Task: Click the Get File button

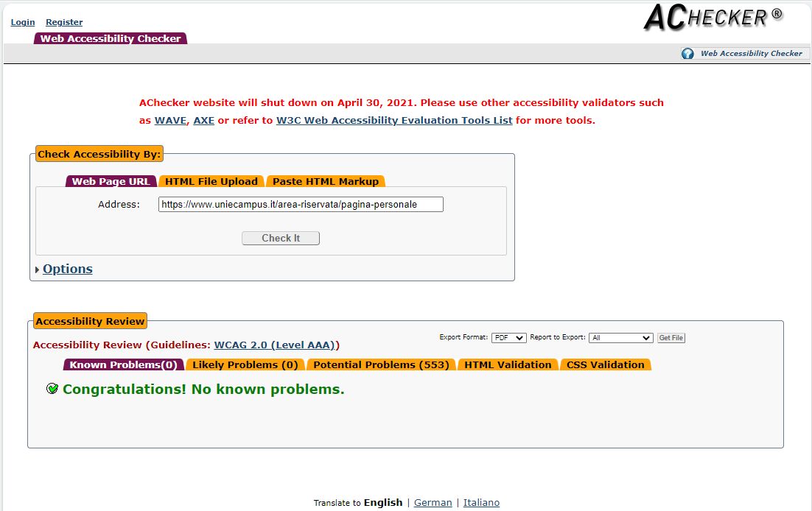Action: tap(671, 338)
